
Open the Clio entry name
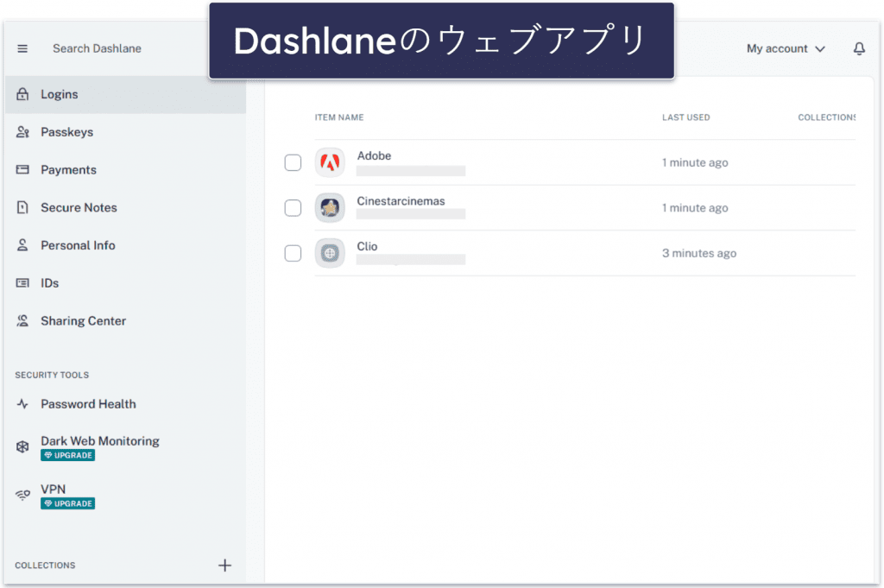[x=367, y=246]
